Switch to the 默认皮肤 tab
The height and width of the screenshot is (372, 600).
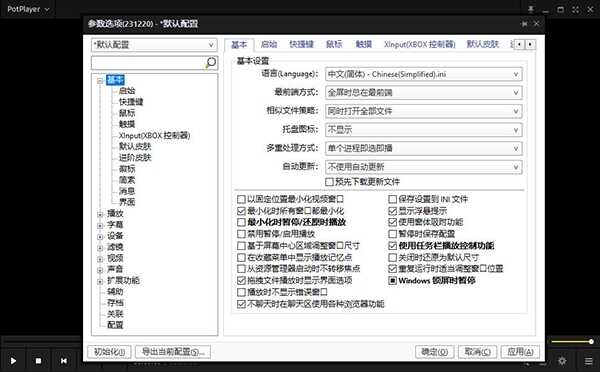click(x=483, y=44)
